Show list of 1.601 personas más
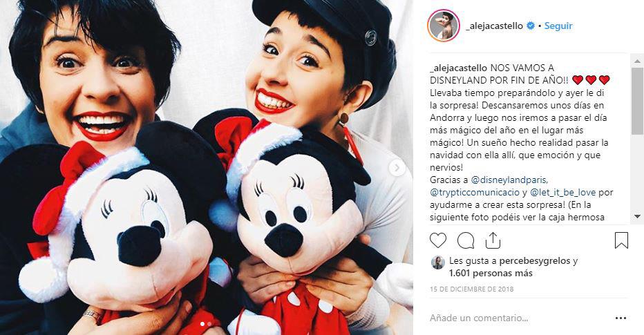 click(491, 273)
